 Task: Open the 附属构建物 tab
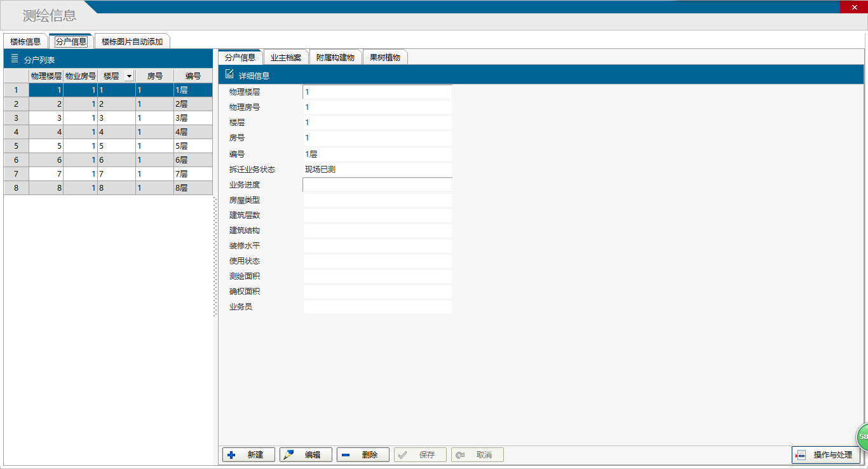pos(336,57)
